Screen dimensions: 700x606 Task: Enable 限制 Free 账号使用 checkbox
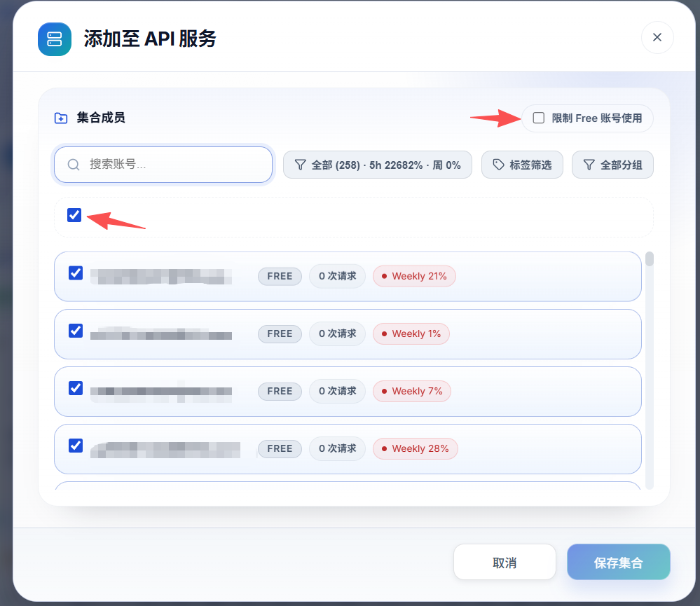click(x=539, y=118)
